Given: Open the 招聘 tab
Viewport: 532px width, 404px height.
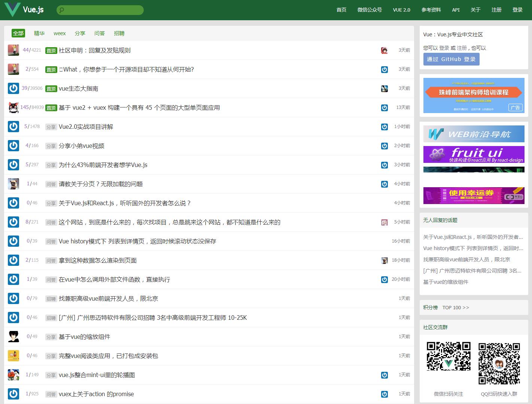Looking at the screenshot, I should (119, 33).
